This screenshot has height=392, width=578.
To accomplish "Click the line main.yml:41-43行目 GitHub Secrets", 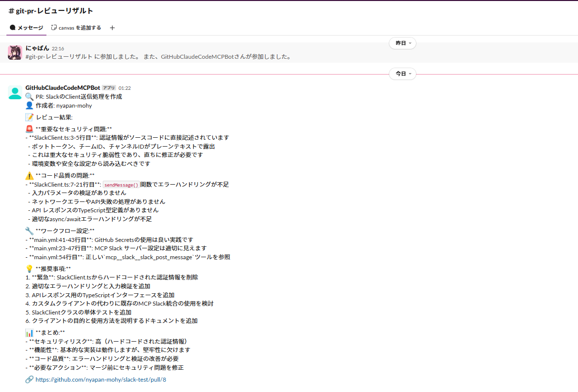I will (110, 240).
